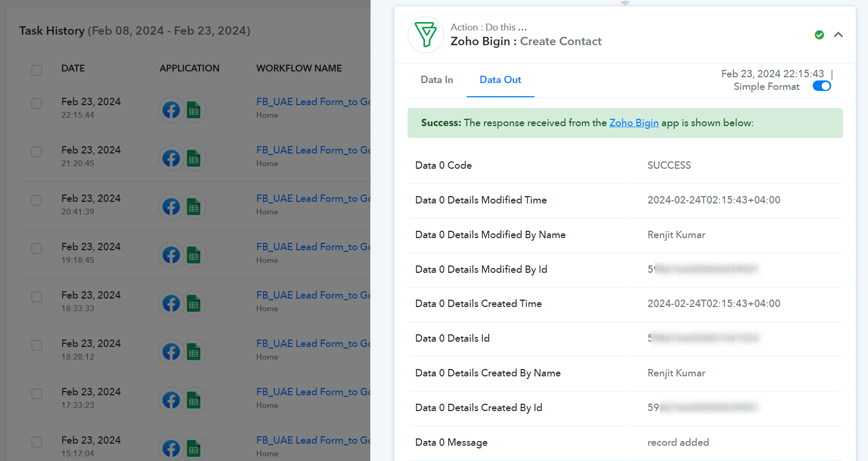Click Google Sheets icon in the 17:33:23 row
The image size is (868, 461).
tap(194, 401)
